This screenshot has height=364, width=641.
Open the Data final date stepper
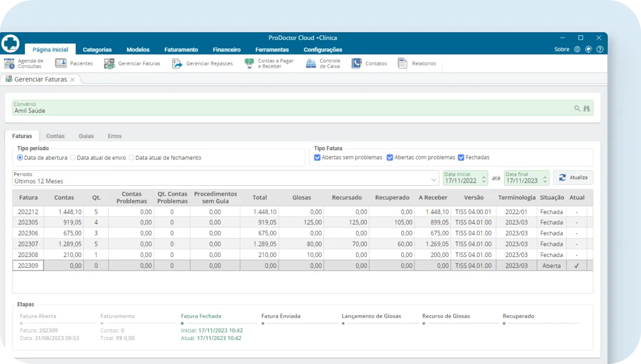pyautogui.click(x=545, y=178)
